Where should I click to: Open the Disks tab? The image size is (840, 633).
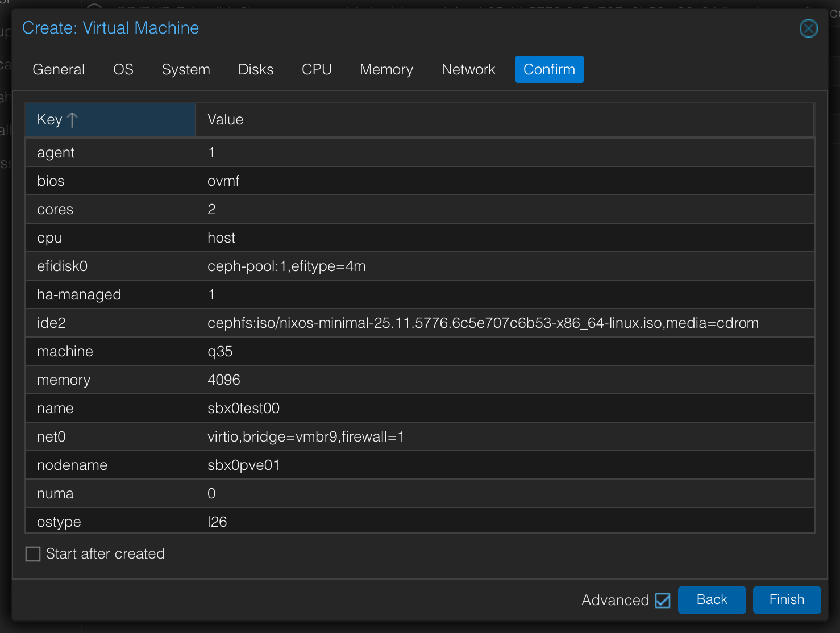point(256,69)
